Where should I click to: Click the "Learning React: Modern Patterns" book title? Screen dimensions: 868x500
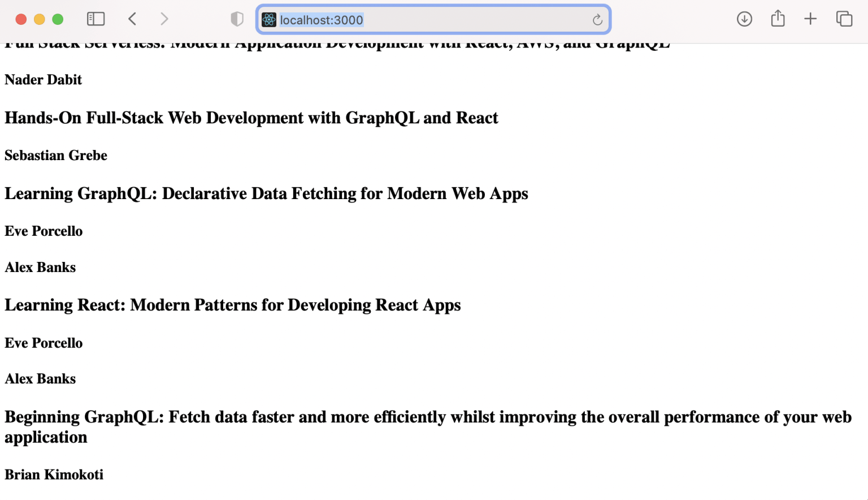pyautogui.click(x=233, y=305)
